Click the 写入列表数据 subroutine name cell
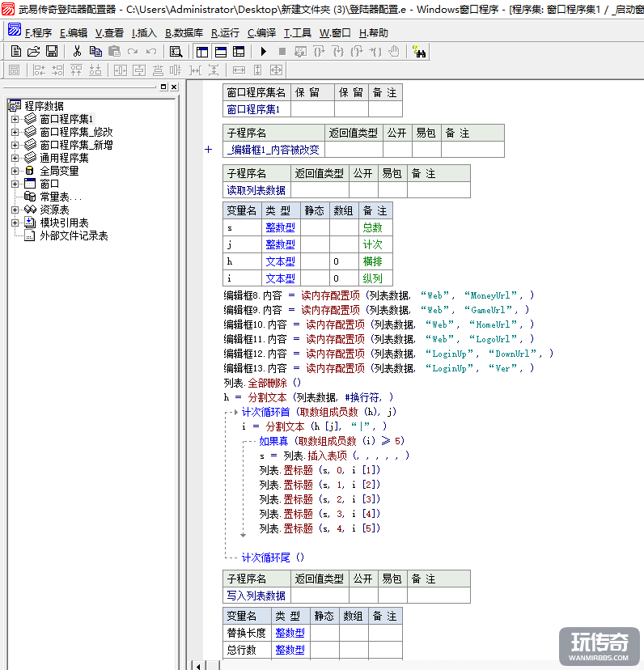The height and width of the screenshot is (670, 644). 256,596
